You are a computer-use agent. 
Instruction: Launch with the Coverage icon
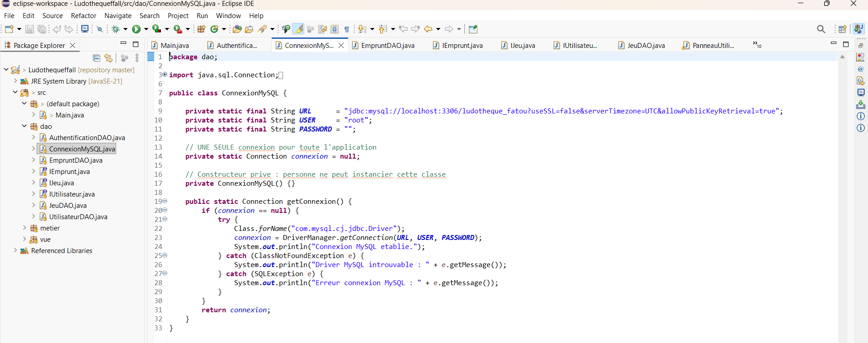tap(156, 29)
